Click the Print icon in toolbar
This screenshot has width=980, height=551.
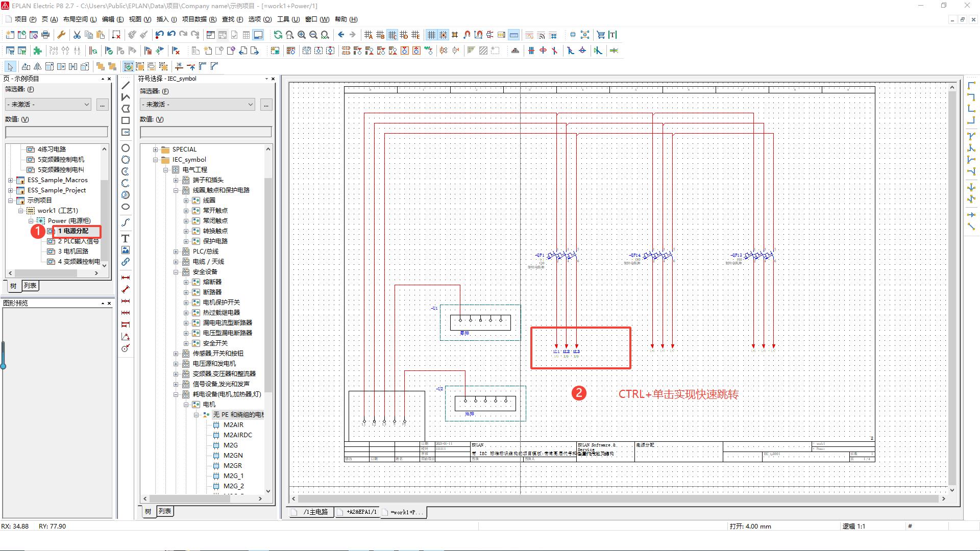click(x=45, y=35)
